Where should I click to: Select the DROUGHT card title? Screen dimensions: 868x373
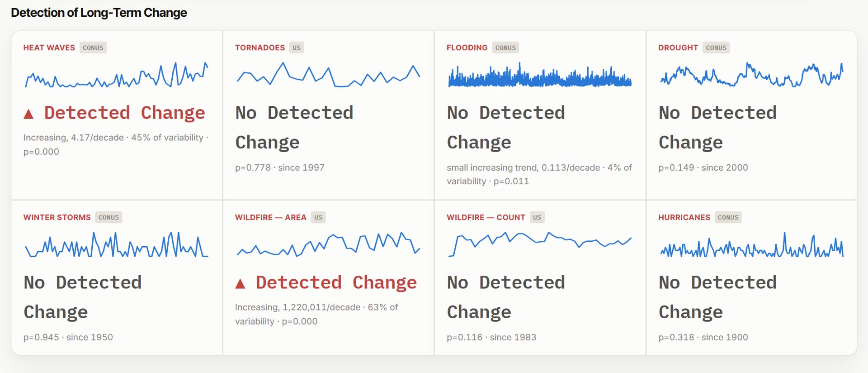(678, 48)
